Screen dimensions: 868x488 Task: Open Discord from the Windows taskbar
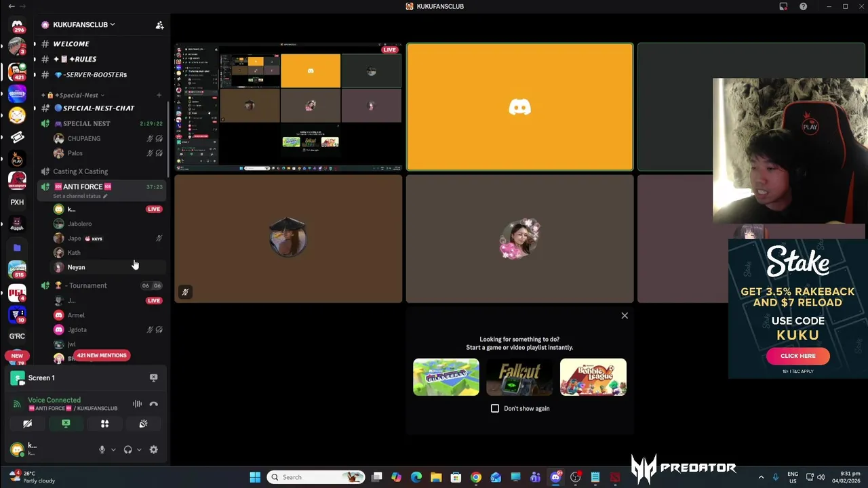[x=555, y=477]
